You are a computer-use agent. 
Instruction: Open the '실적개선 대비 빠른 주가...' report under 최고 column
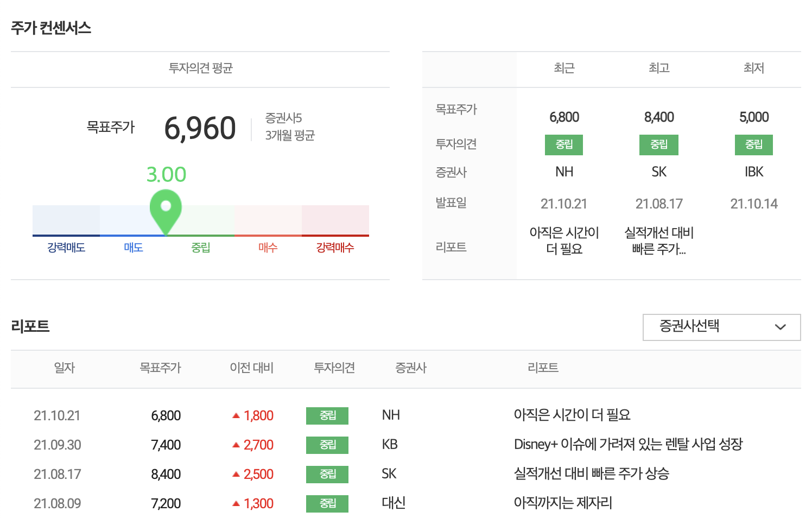pos(659,241)
